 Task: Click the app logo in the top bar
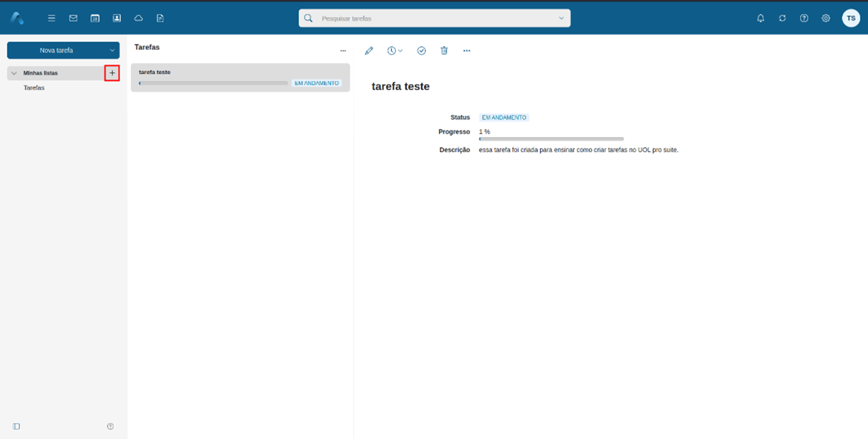pos(17,18)
